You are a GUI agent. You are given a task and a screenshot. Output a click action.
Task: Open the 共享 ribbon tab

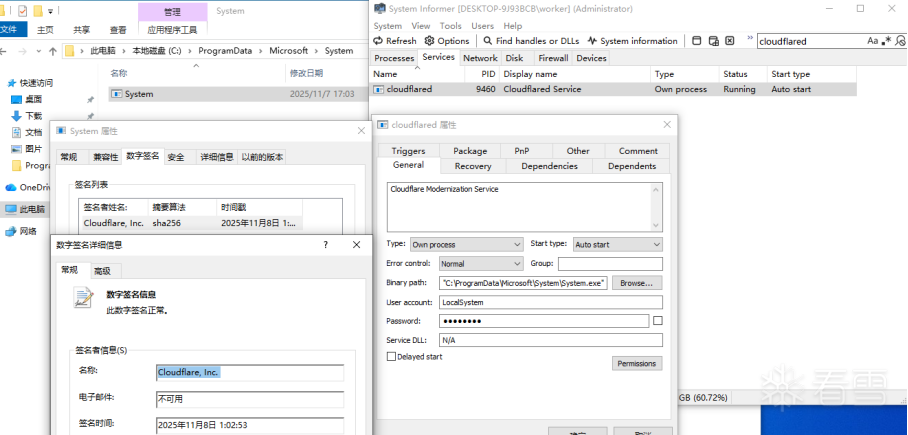(82, 30)
